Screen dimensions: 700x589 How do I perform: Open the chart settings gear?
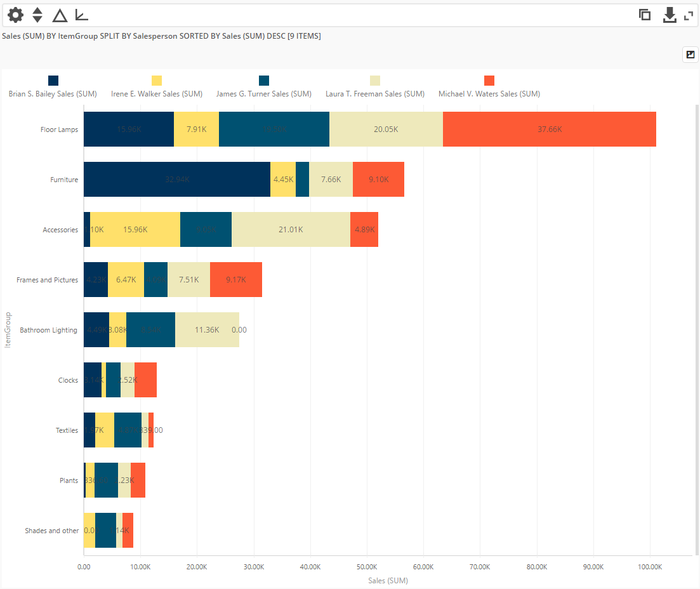15,15
